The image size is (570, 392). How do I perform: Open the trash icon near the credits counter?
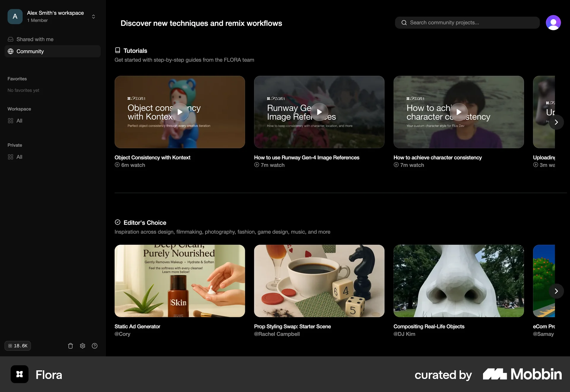[70, 346]
